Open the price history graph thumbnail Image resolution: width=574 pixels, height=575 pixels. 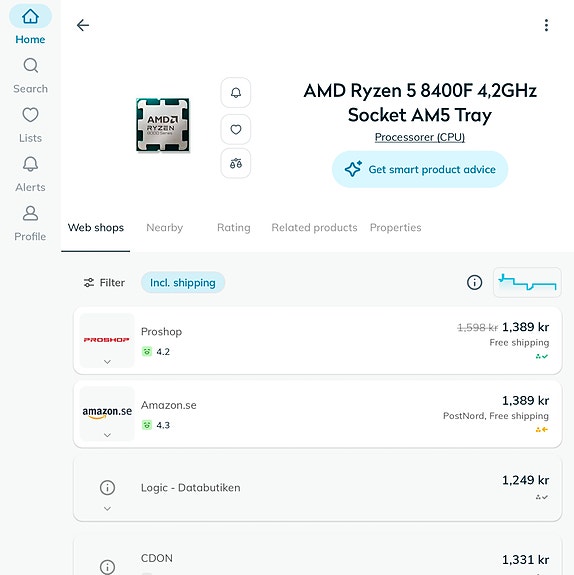click(527, 282)
